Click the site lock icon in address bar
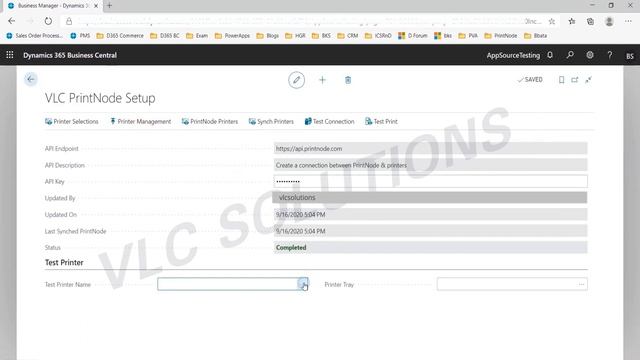 pyautogui.click(x=69, y=21)
